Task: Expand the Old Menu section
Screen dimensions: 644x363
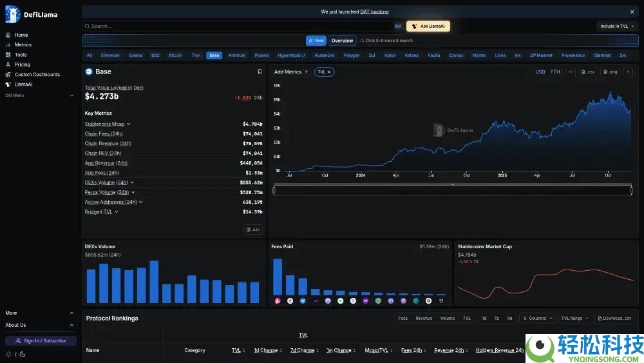Action: tap(39, 95)
